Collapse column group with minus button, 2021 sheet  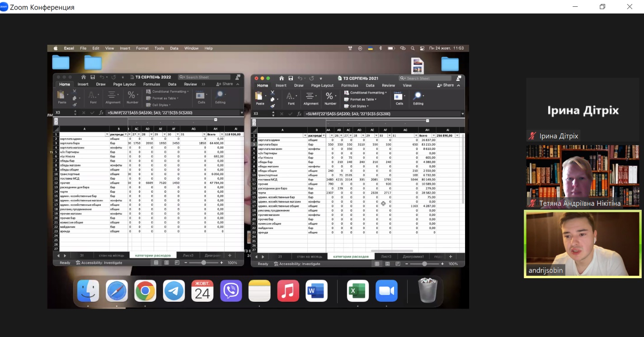pos(428,121)
